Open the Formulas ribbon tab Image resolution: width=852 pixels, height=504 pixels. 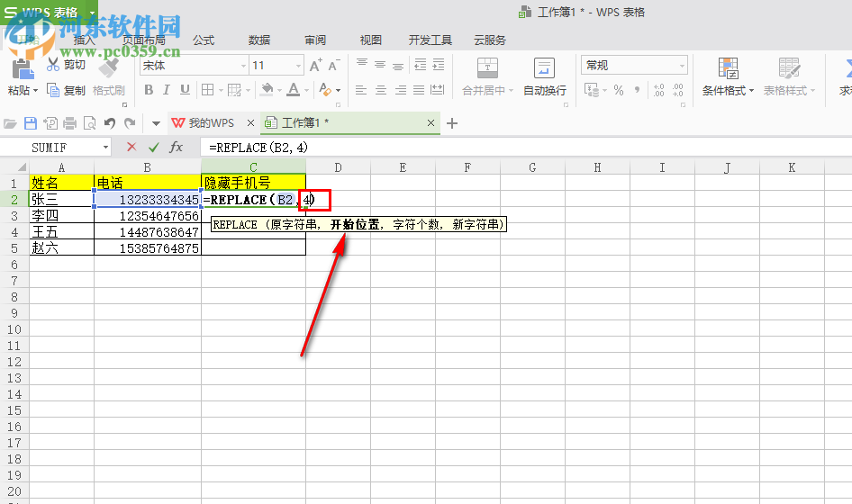point(204,40)
